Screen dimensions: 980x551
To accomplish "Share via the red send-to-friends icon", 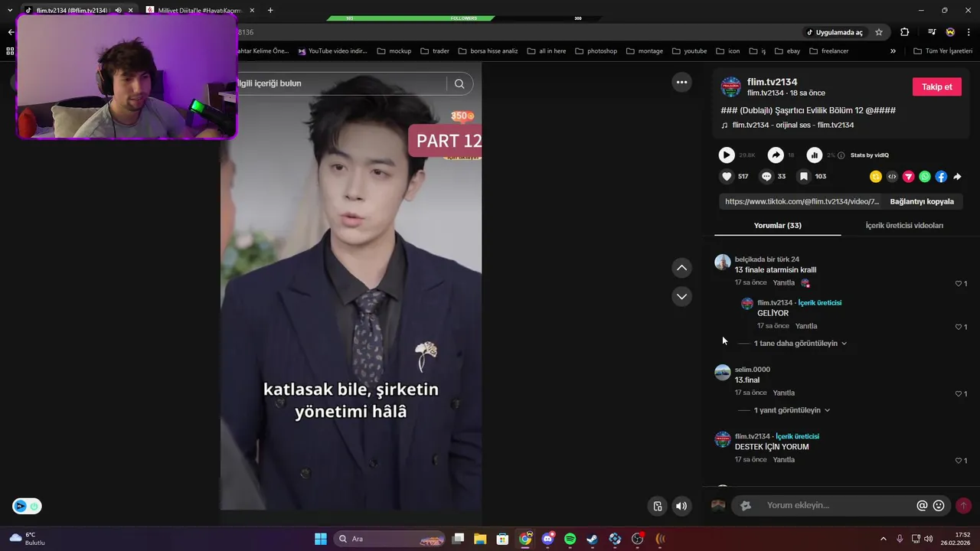I will (909, 177).
